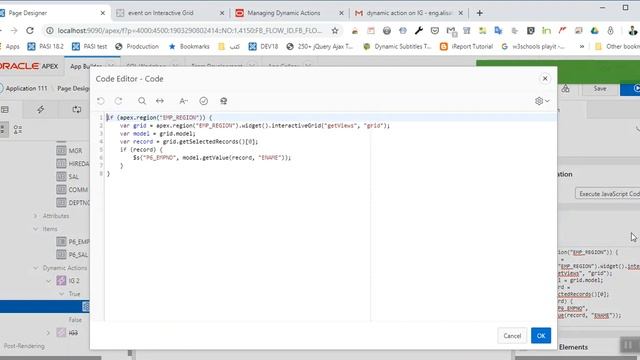Open the Bookmarks folder in bookmarks bar

click(189, 47)
